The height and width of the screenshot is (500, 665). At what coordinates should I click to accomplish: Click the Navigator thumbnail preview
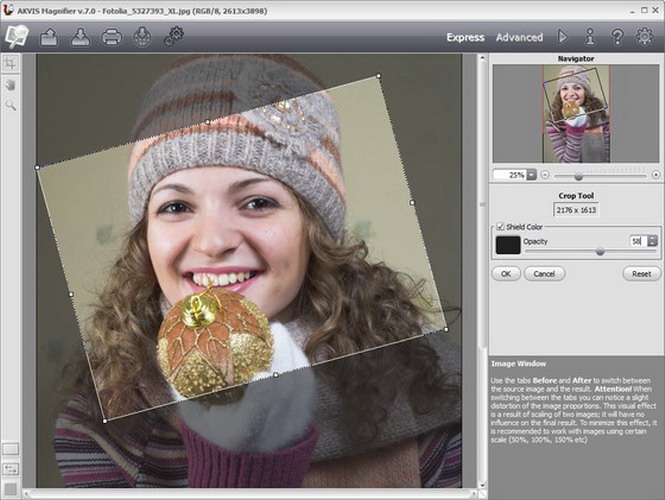pyautogui.click(x=576, y=114)
